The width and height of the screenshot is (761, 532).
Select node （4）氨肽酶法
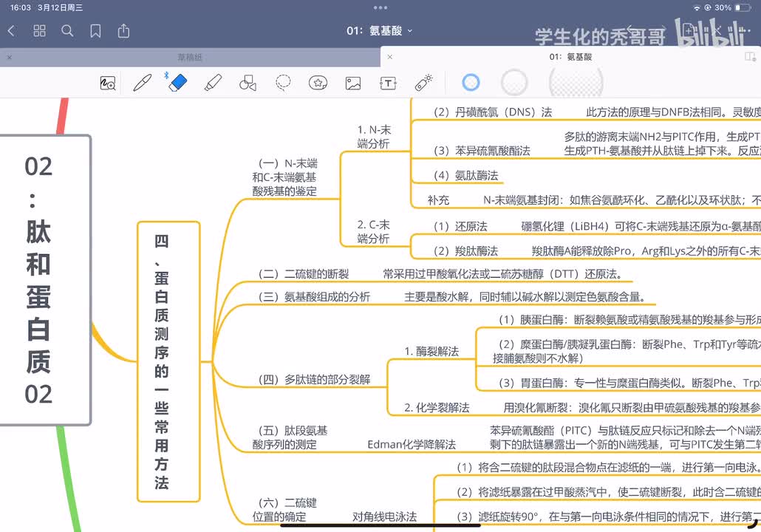465,175
